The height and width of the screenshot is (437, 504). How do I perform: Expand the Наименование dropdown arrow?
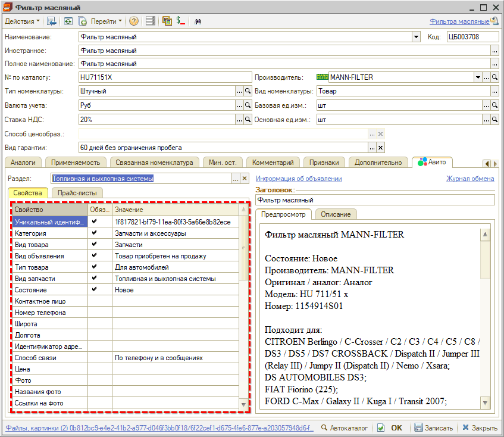(x=416, y=37)
